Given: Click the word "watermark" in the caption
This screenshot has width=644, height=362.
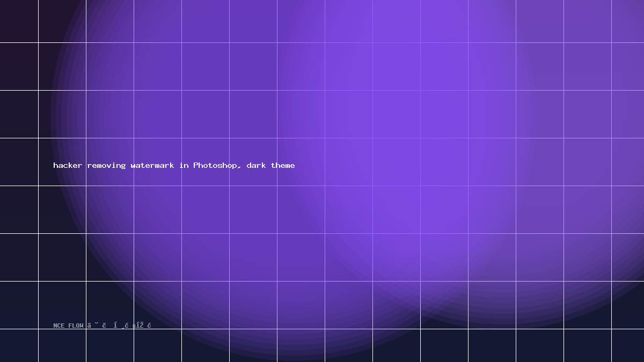Looking at the screenshot, I should [x=152, y=165].
